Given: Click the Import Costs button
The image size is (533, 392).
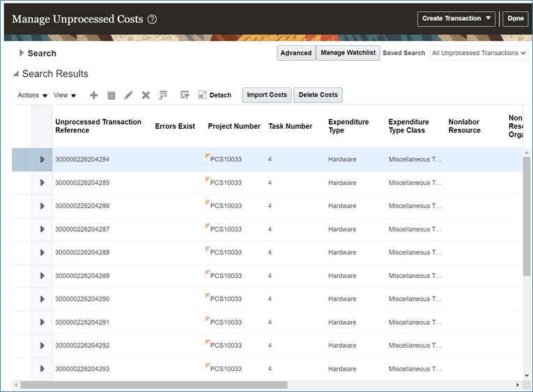Looking at the screenshot, I should click(267, 95).
